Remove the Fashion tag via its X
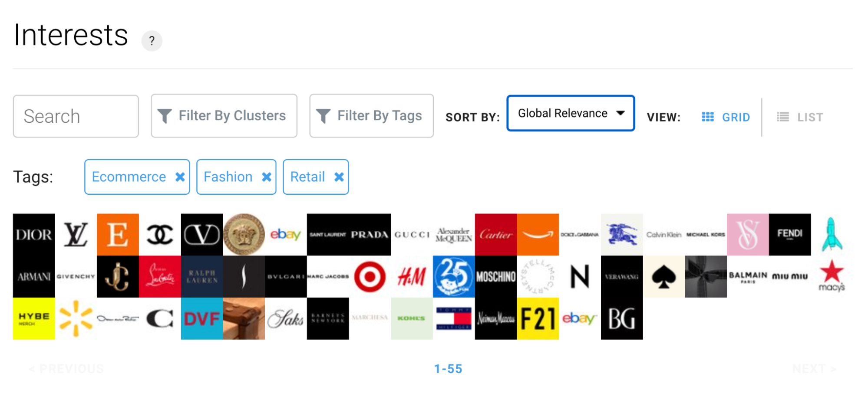The width and height of the screenshot is (868, 403). [267, 177]
